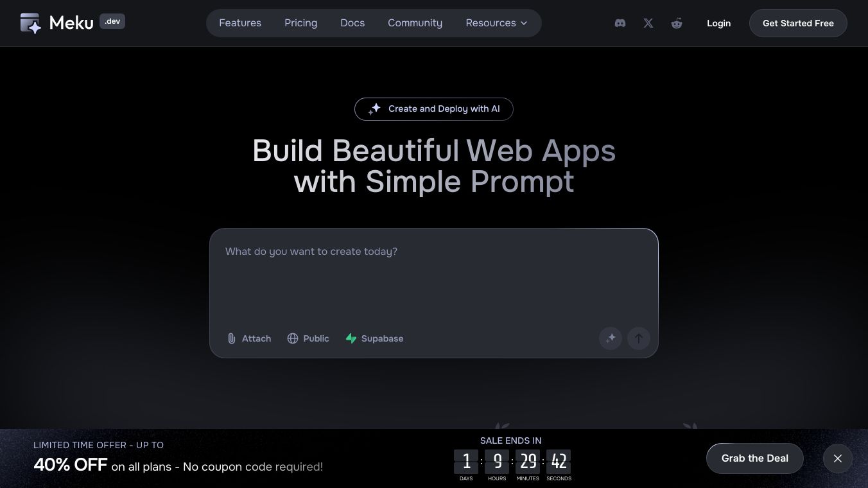Click the countdown days digit
The height and width of the screenshot is (488, 868).
pos(466,461)
